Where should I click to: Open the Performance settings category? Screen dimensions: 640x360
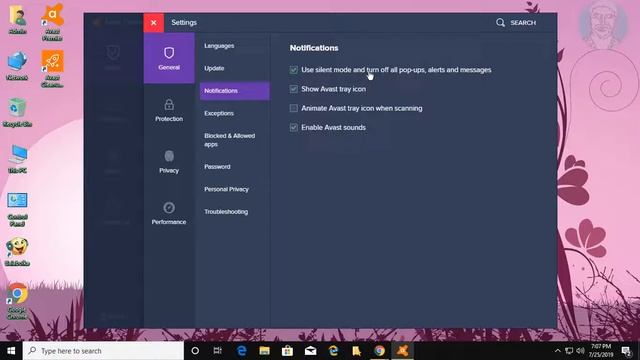(169, 213)
